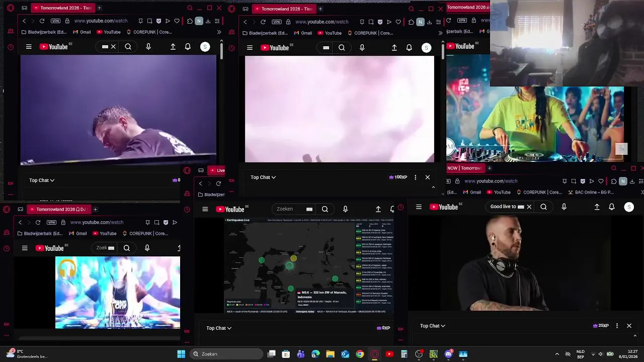Open File Explorer from taskbar
Viewport: 644px width, 362px height.
pyautogui.click(x=330, y=354)
